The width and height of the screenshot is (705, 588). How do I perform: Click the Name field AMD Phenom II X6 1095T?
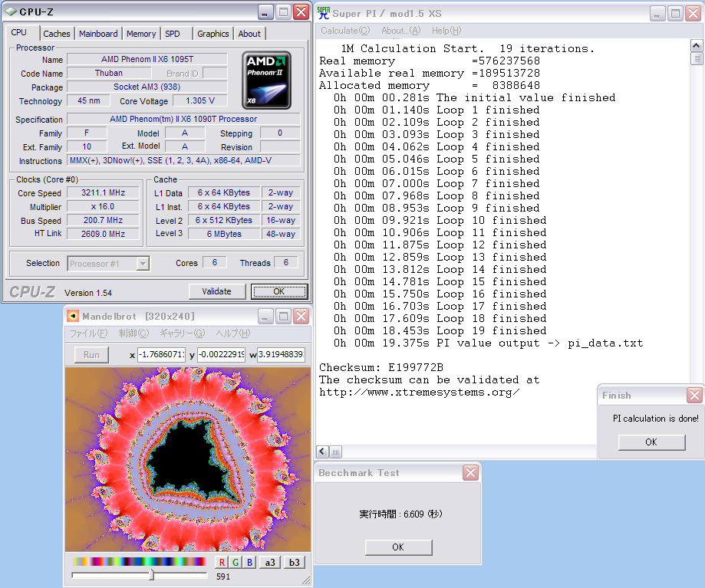[x=147, y=59]
